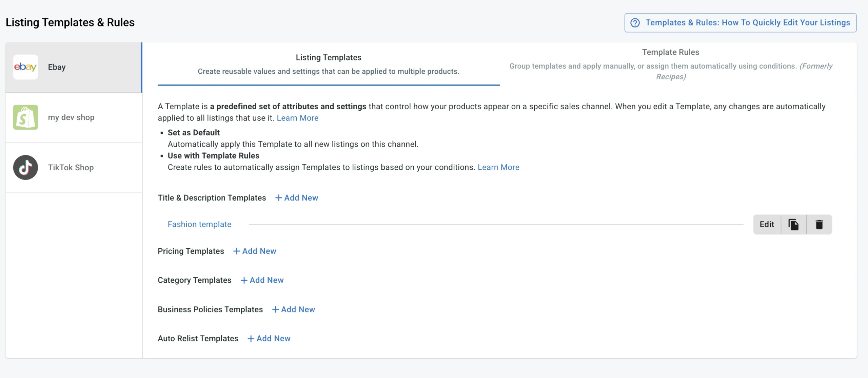
Task: Click the 'Business Policies Templates' section label
Action: click(x=210, y=309)
